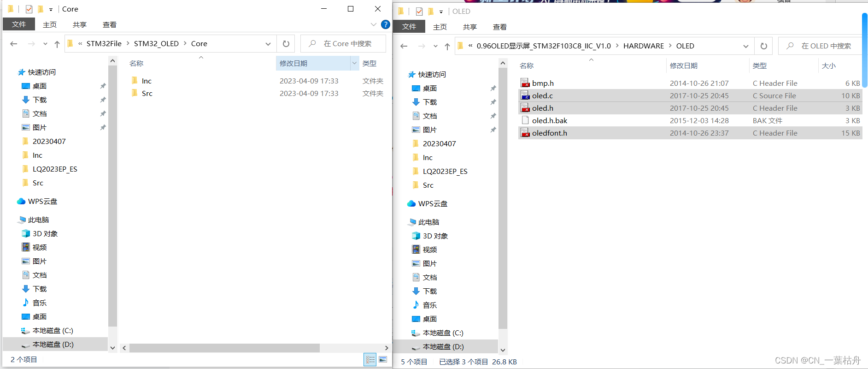Open the 文件 menu in OLED window
The height and width of the screenshot is (369, 868).
pos(409,27)
